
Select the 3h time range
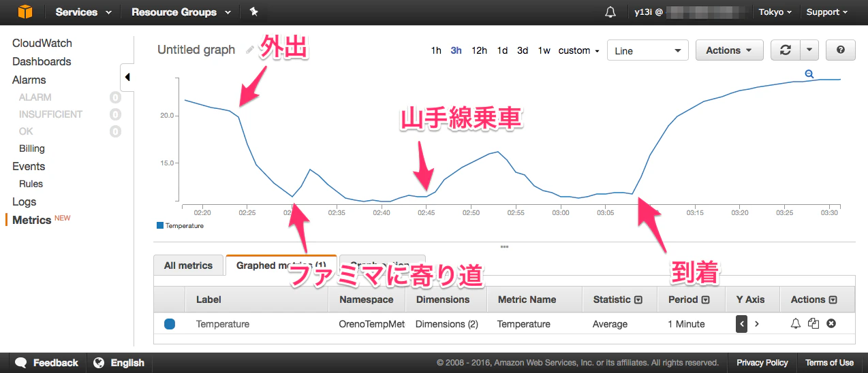[456, 50]
